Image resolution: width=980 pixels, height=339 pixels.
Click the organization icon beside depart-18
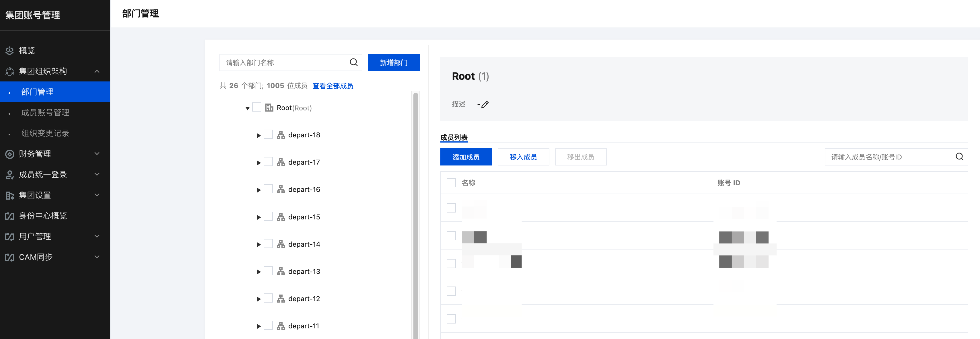pos(281,135)
